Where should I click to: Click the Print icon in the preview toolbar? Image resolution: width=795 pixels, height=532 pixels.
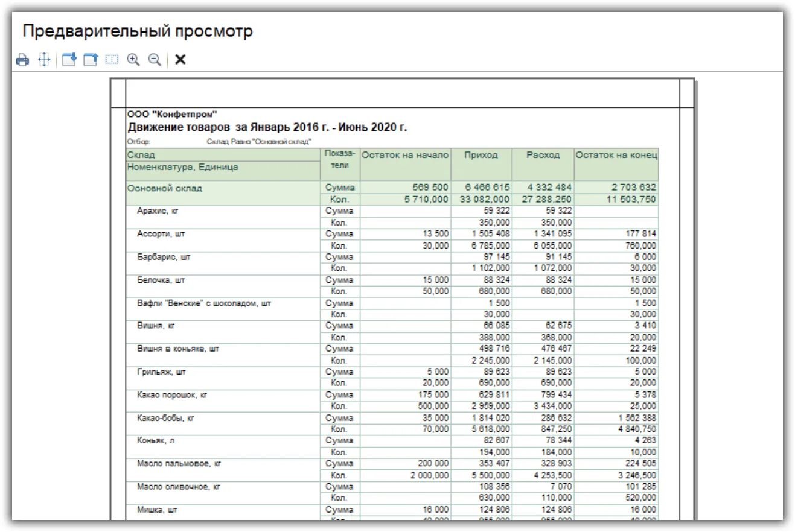[22, 60]
